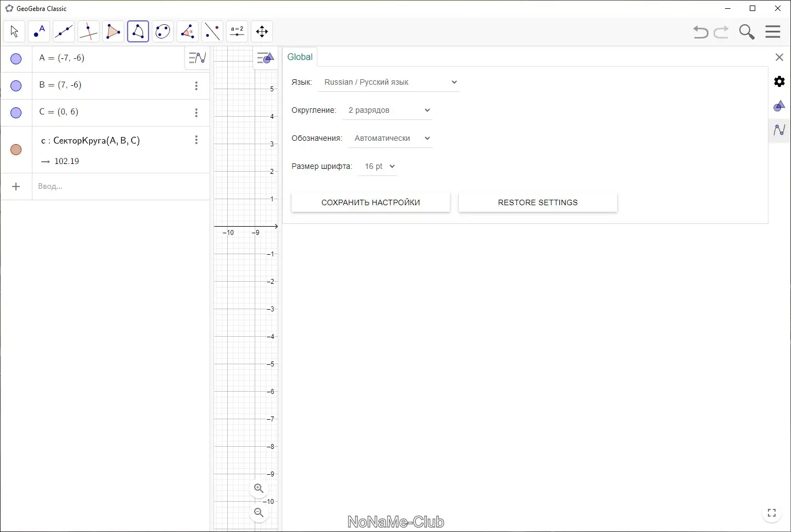Select the Polygon tool
This screenshot has height=532, width=791.
[x=113, y=31]
